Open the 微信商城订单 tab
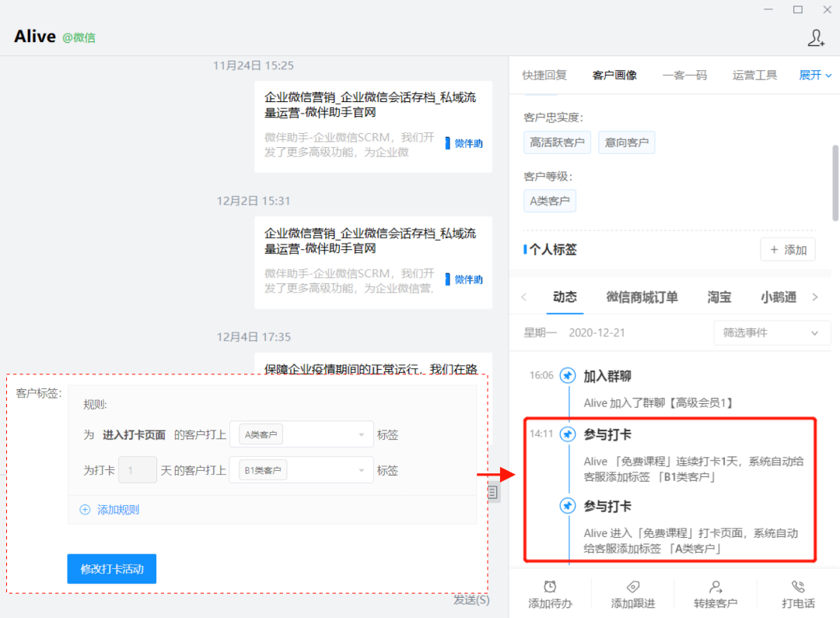 pyautogui.click(x=642, y=297)
